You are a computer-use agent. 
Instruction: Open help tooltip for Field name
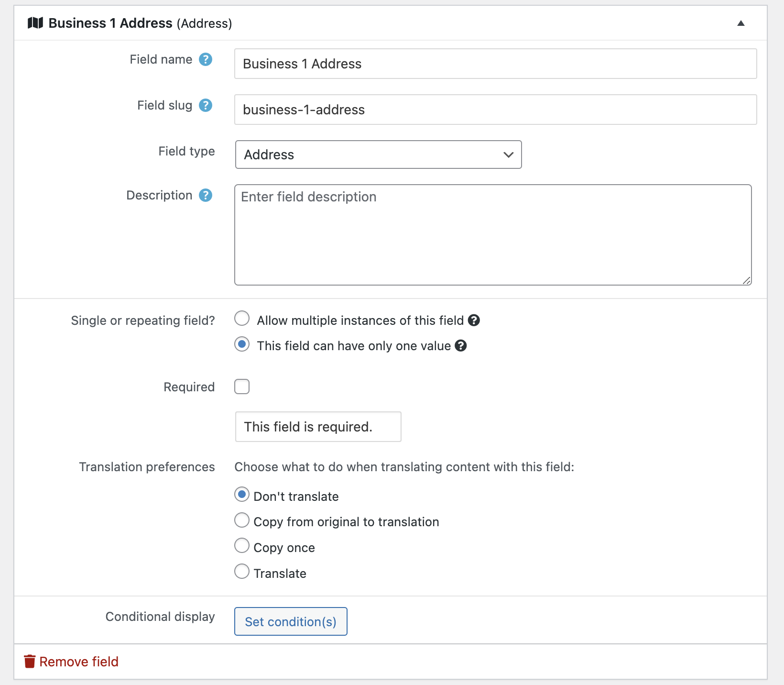(x=206, y=59)
